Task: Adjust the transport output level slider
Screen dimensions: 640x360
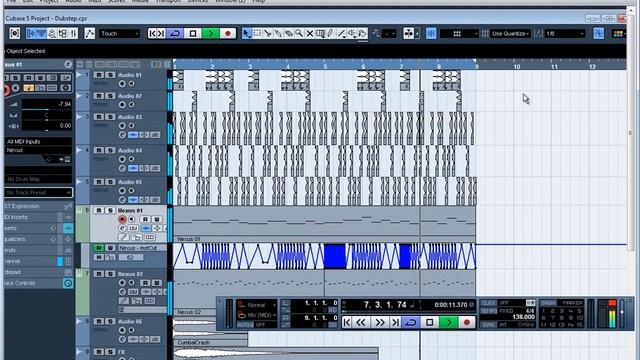Action: pos(622,313)
